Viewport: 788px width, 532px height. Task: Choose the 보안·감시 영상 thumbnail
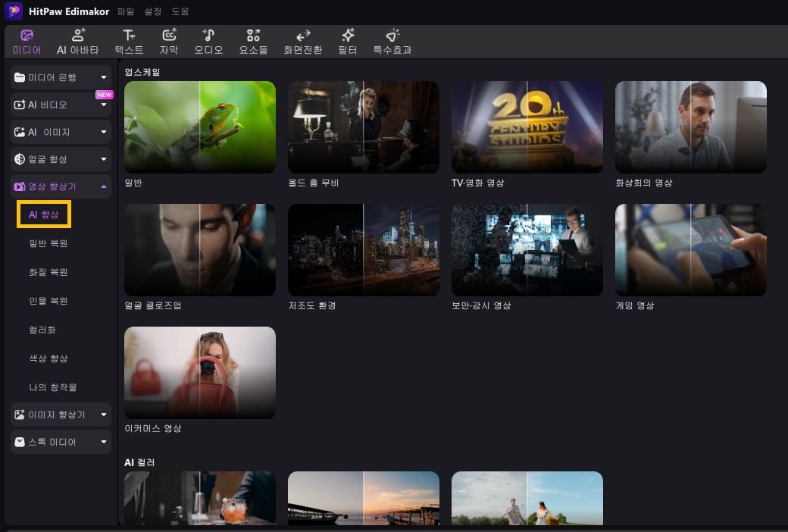tap(527, 250)
